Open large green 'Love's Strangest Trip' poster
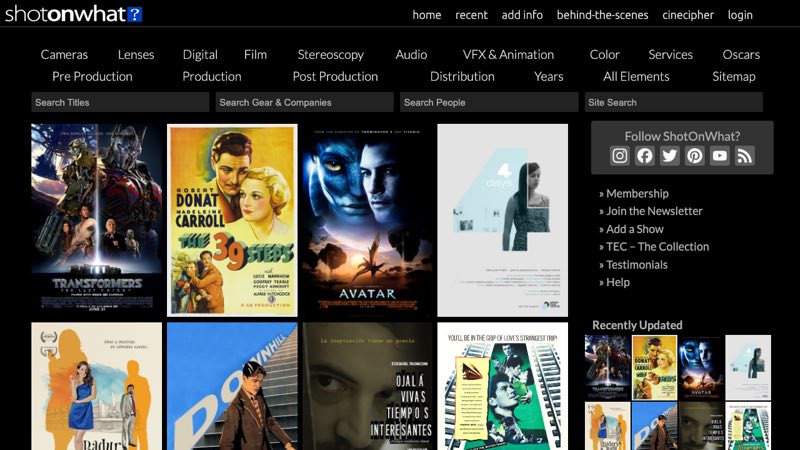This screenshot has width=800, height=450. tap(503, 386)
